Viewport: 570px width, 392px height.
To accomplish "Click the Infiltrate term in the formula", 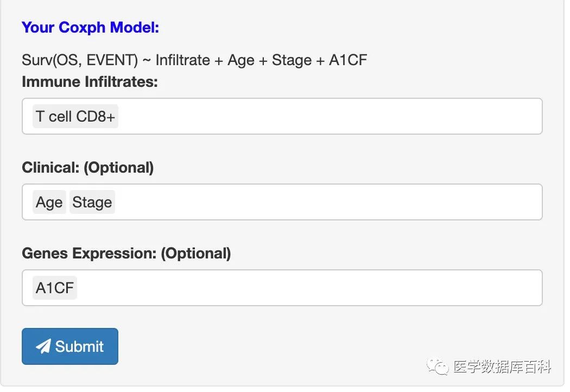I will click(x=182, y=60).
